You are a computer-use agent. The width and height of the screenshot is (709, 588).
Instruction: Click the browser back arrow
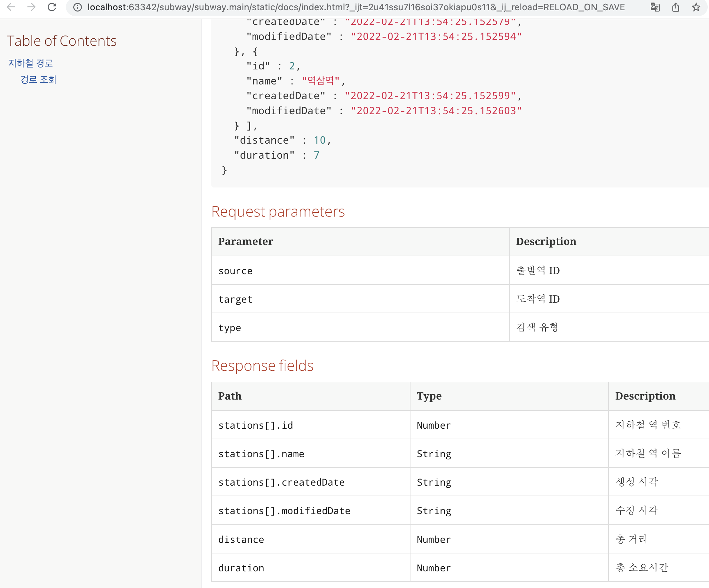coord(11,7)
